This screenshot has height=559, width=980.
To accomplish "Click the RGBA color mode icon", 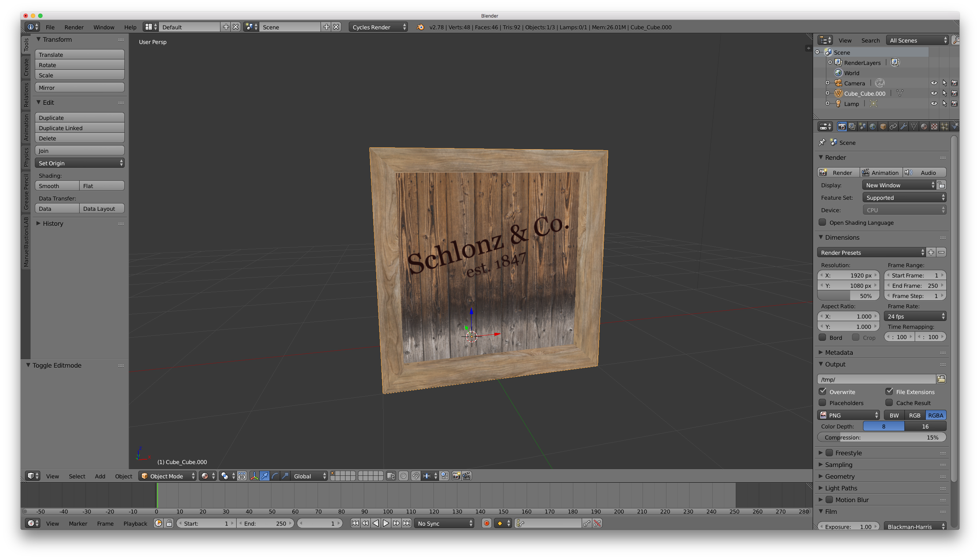I will pos(936,415).
